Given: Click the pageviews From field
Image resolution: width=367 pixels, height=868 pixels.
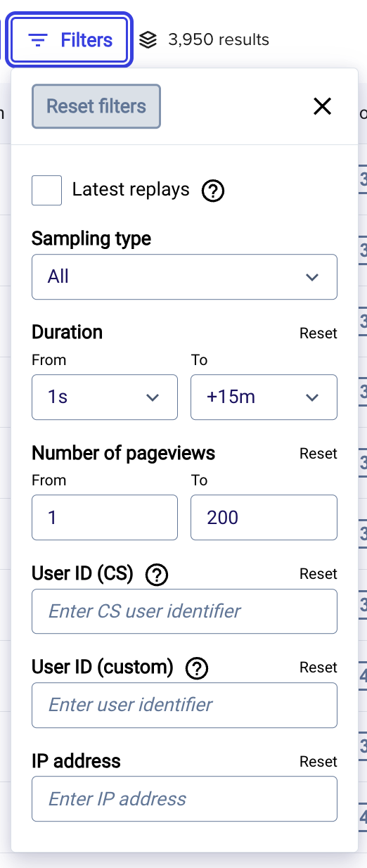Looking at the screenshot, I should (x=105, y=518).
